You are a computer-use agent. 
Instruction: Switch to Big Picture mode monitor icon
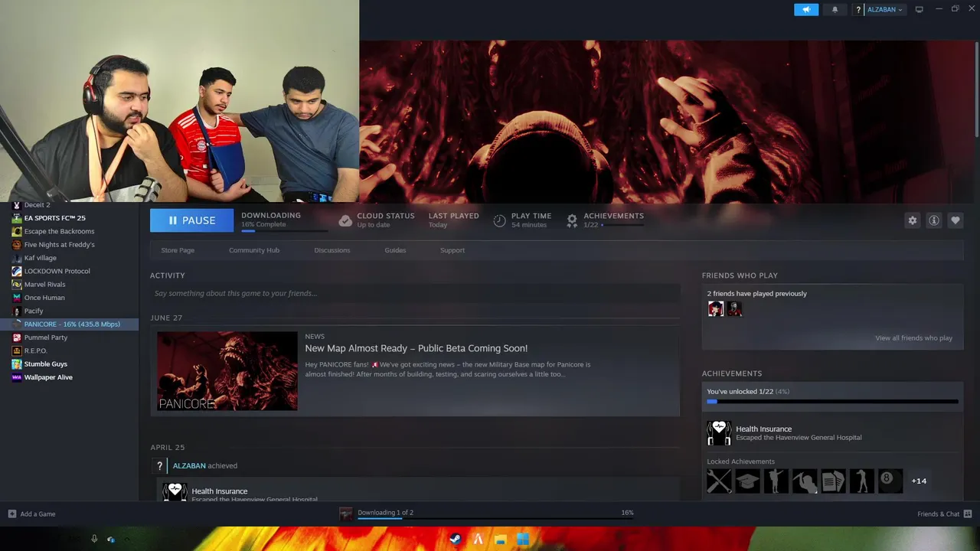[919, 9]
